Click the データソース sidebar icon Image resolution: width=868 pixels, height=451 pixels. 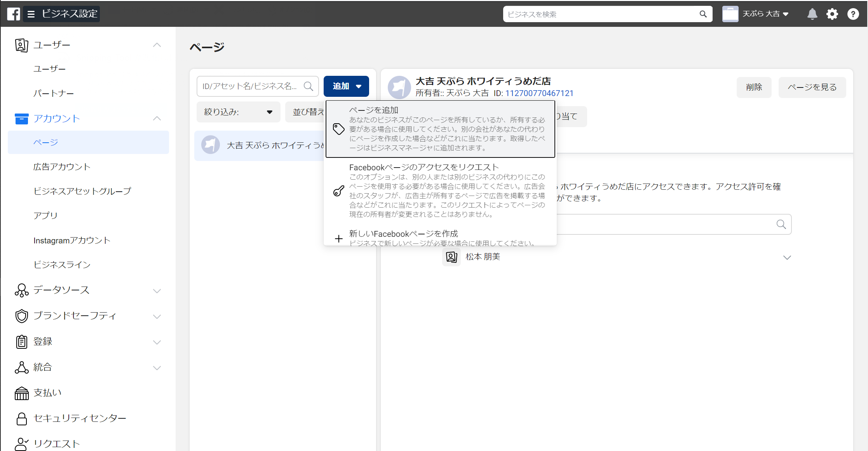click(x=21, y=290)
